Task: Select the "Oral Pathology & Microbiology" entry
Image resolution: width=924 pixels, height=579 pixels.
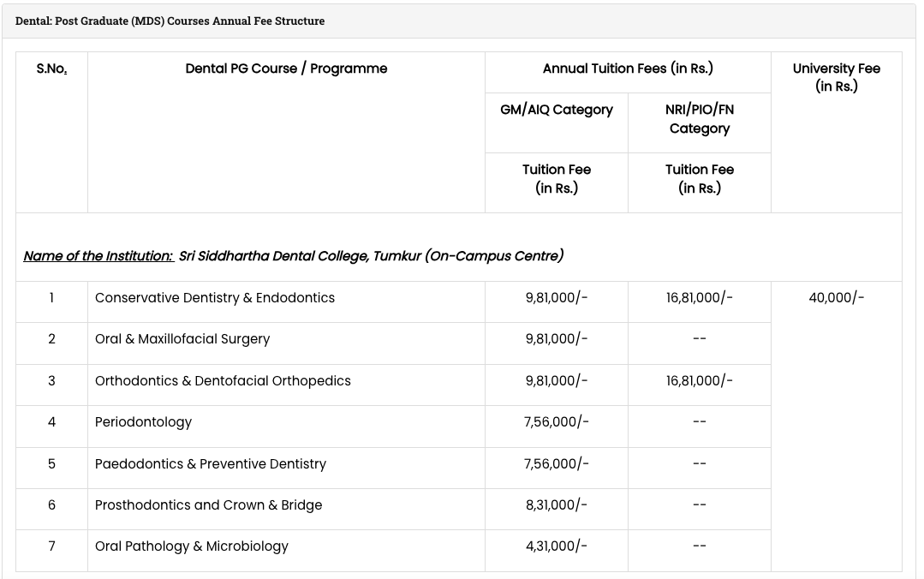Action: [192, 546]
